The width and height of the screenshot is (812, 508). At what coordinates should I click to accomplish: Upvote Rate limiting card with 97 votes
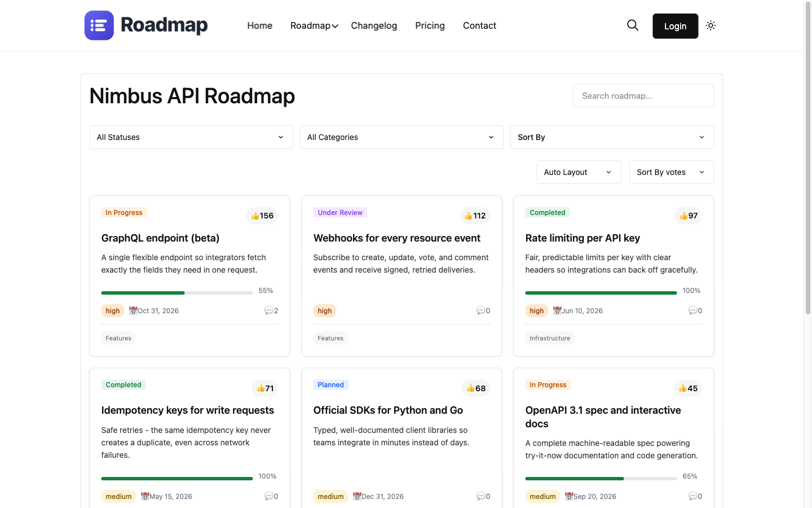tap(689, 216)
